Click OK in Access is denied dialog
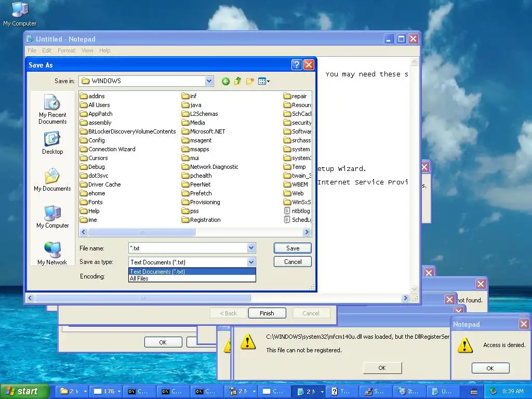Image resolution: width=532 pixels, height=399 pixels. 490,368
